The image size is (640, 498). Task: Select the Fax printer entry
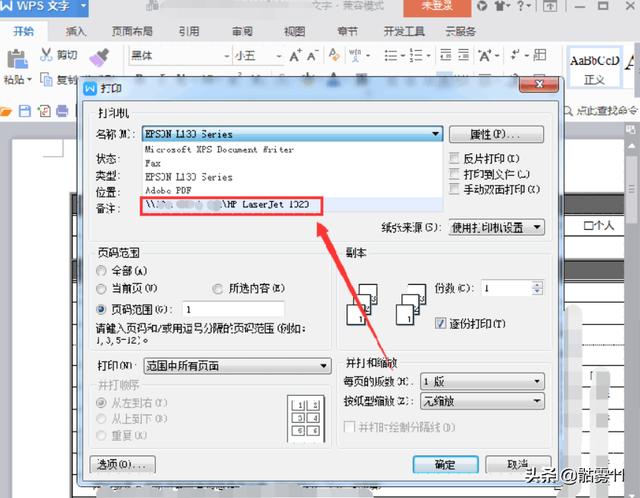pos(153,163)
